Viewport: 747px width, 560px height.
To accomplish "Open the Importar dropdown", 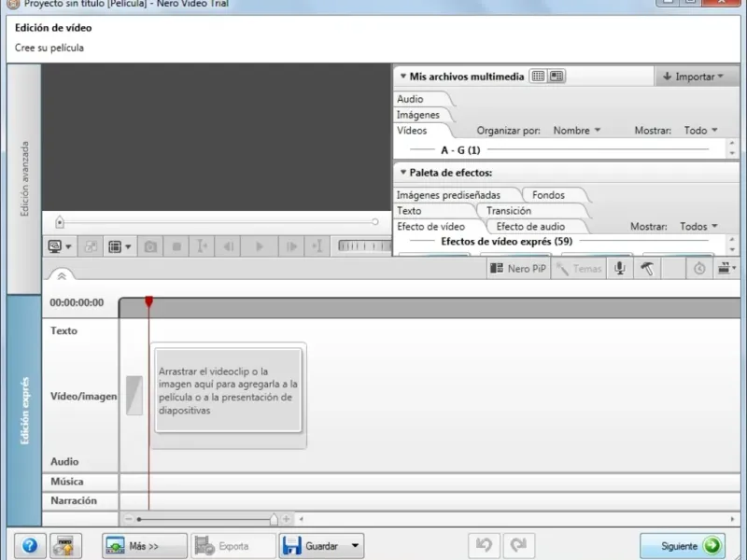I will pyautogui.click(x=695, y=77).
